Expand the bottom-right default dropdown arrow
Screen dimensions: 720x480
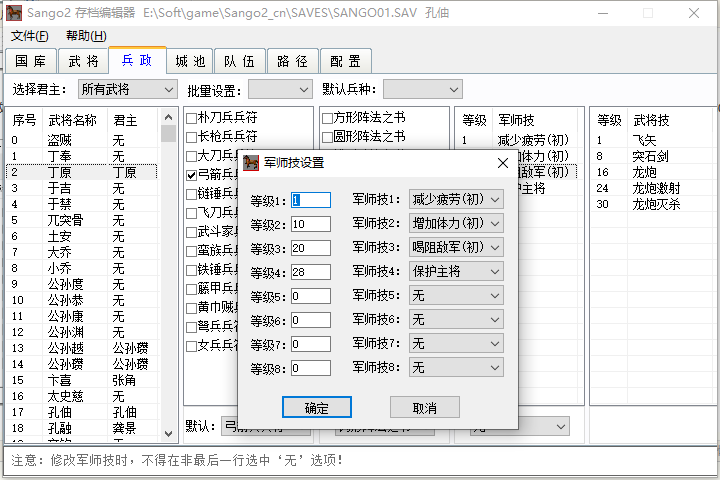click(x=561, y=427)
